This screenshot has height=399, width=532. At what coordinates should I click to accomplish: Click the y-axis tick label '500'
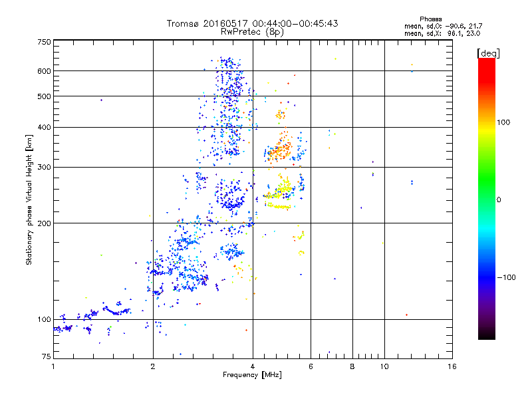pos(44,96)
